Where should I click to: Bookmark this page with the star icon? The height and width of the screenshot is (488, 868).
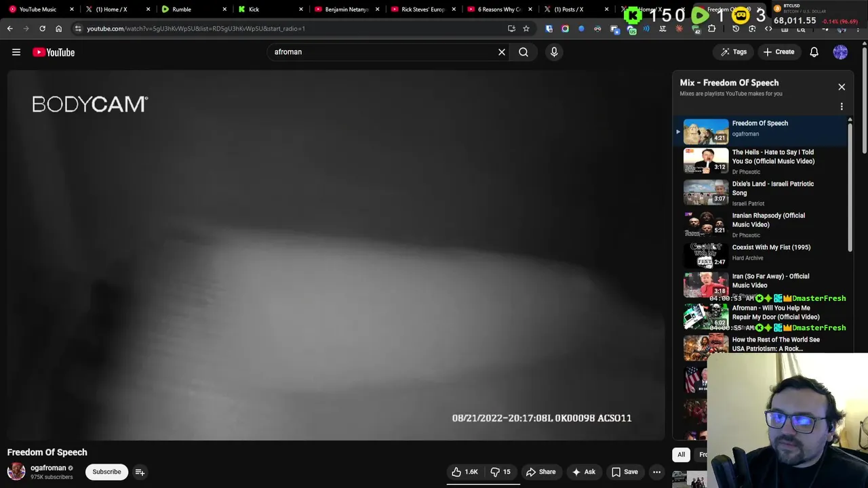[x=526, y=28]
